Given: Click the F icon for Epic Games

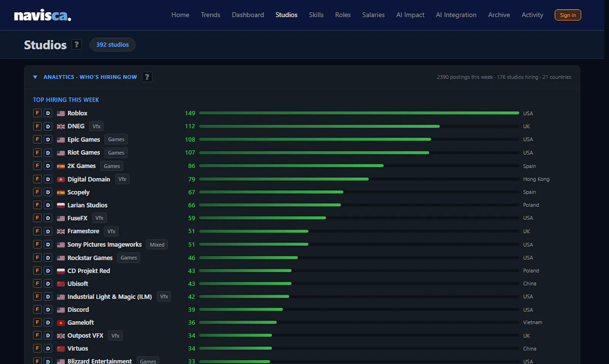Looking at the screenshot, I should pos(37,140).
